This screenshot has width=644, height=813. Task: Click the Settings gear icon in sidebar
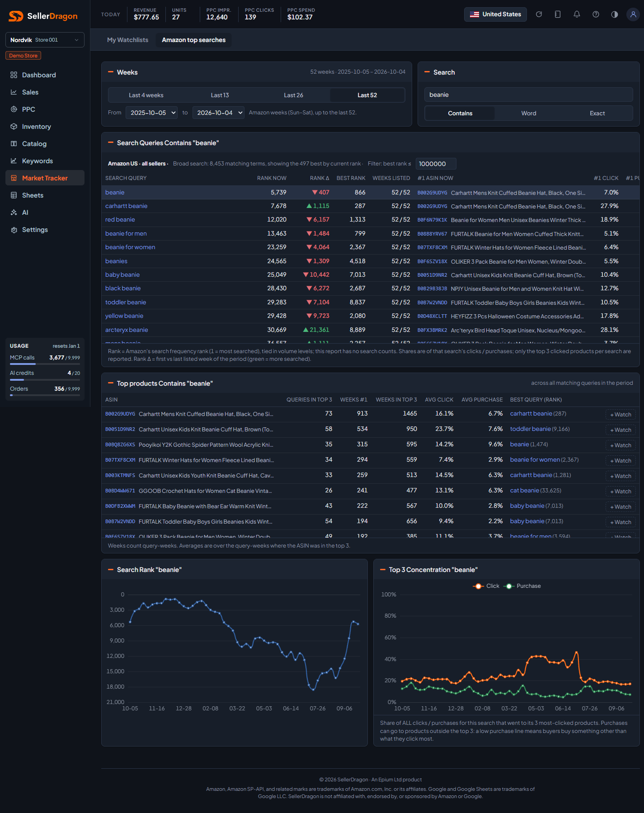[x=14, y=230]
